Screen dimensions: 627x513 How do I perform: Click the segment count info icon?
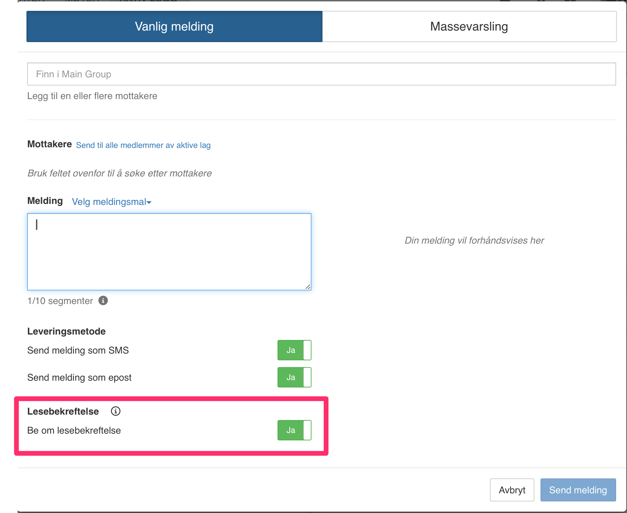tap(103, 300)
